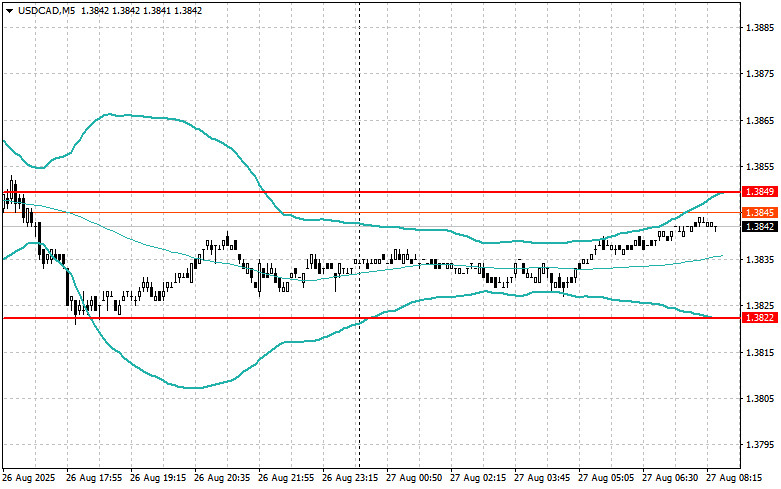Click the 27 Aug 08:15 time label
This screenshot has width=781, height=489.
click(734, 478)
